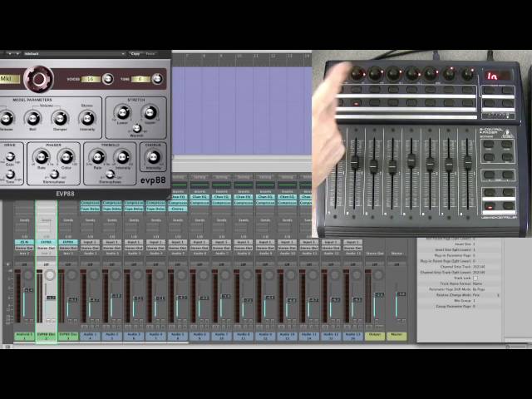Screen dimensions: 532x399
Task: Click the Stretch Warmth knob
Action: pos(136,128)
